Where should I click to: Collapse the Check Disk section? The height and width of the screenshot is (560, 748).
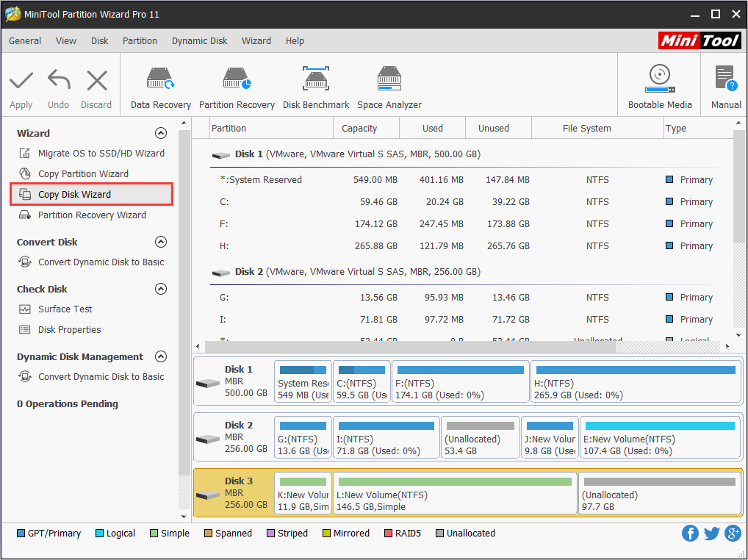[160, 289]
